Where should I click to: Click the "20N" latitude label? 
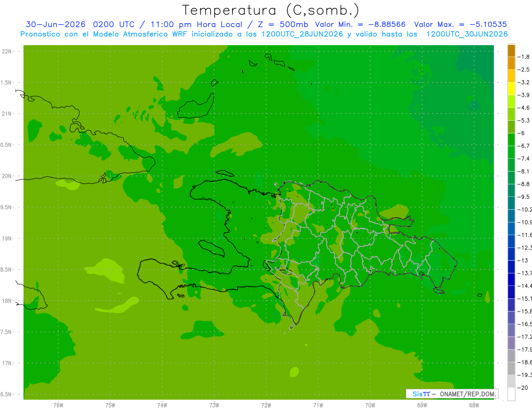(x=6, y=176)
